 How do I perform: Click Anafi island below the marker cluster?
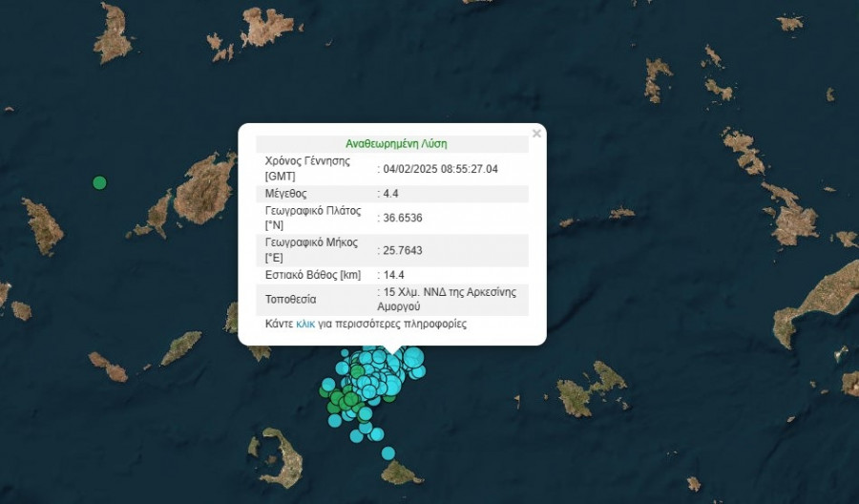[401, 472]
